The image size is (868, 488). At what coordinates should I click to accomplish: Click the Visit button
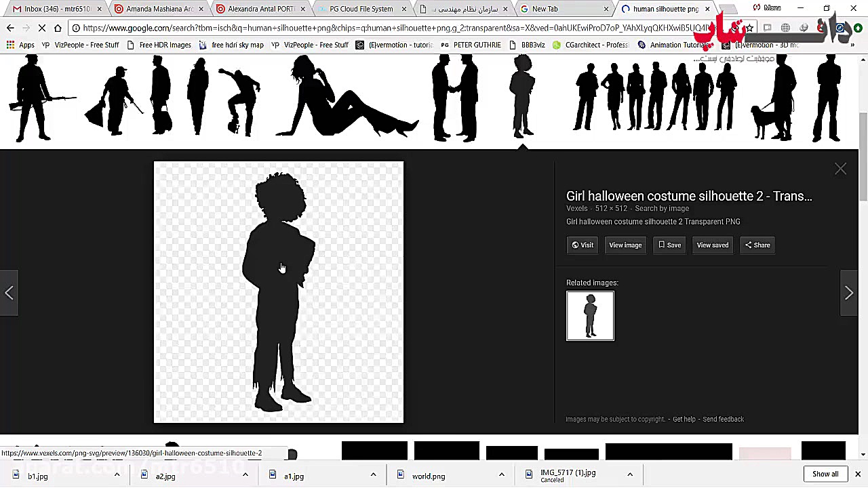click(x=583, y=245)
